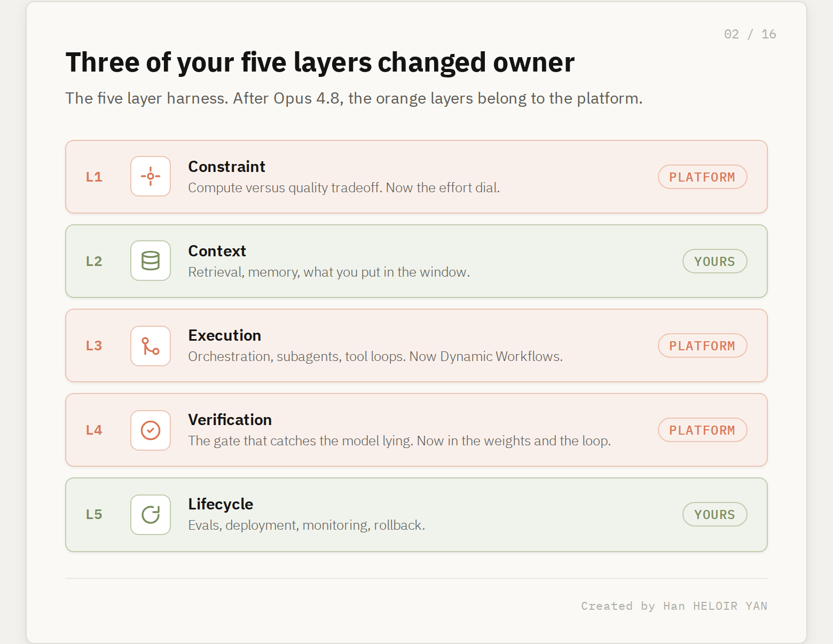Click the Context heading
833x644 pixels.
pos(217,251)
